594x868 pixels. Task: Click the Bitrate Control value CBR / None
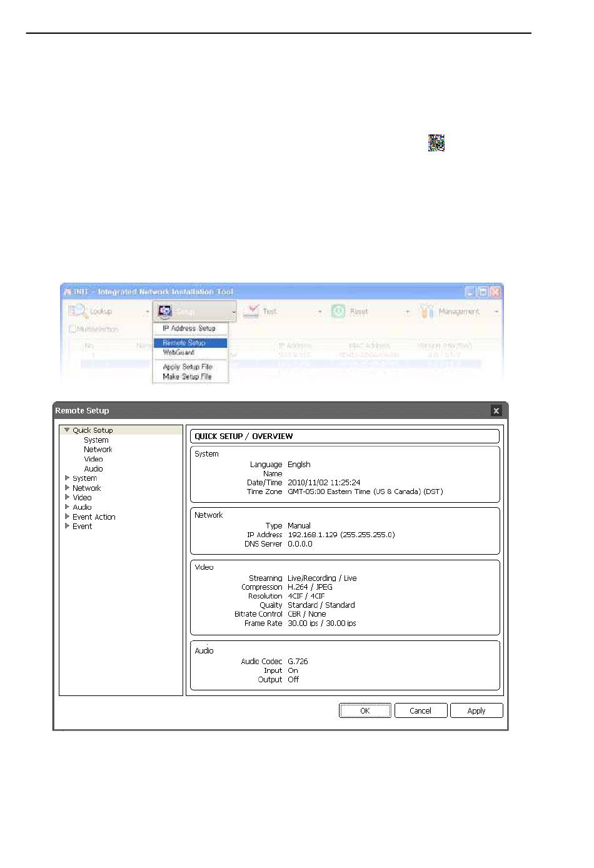tap(307, 614)
